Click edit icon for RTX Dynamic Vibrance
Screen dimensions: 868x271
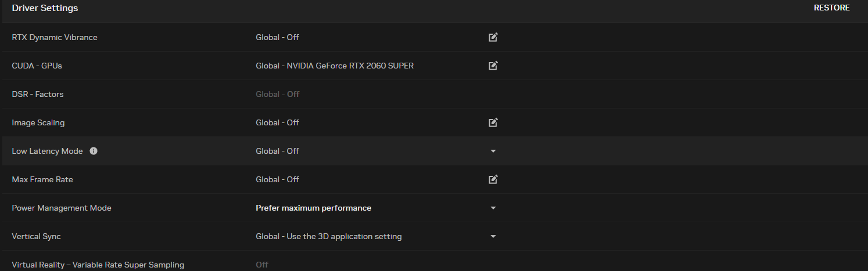tap(493, 37)
